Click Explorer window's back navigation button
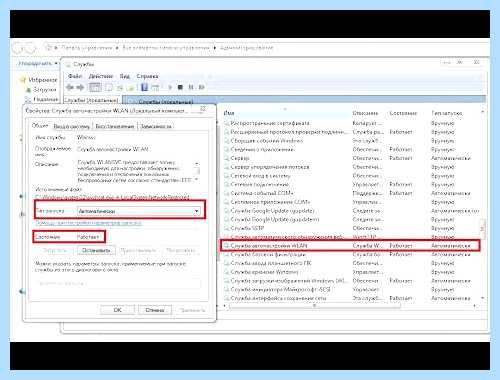 [18, 48]
